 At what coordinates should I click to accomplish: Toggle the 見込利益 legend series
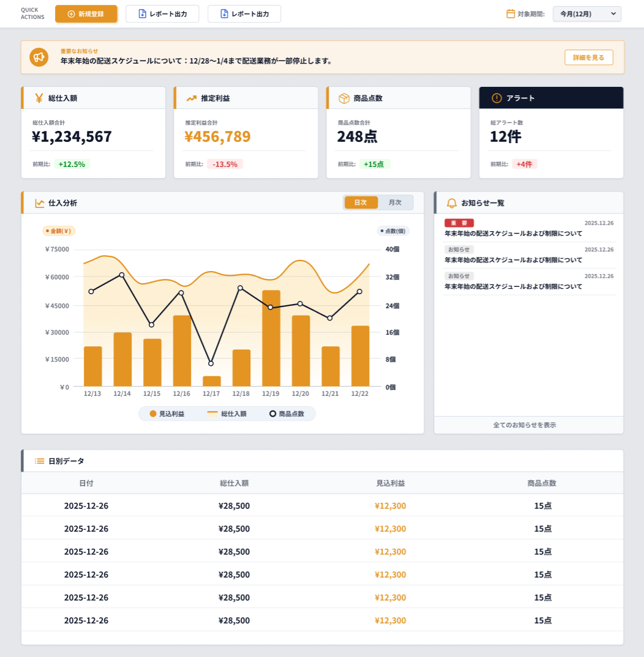click(x=167, y=414)
